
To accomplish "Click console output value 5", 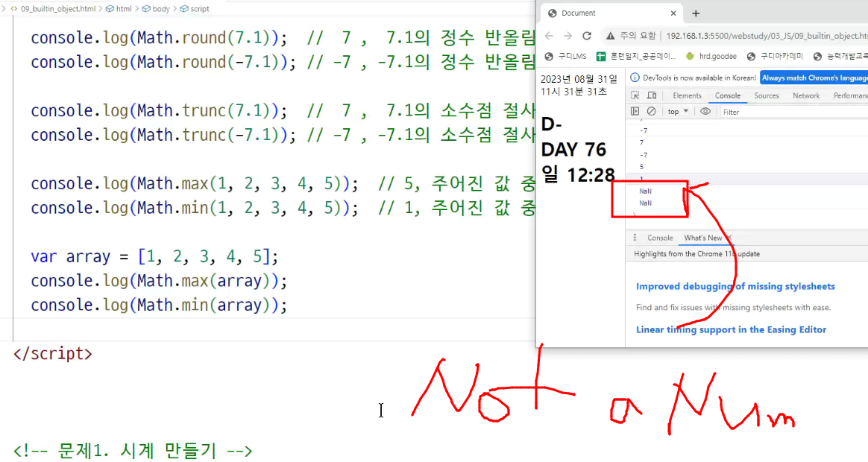I will coord(641,166).
